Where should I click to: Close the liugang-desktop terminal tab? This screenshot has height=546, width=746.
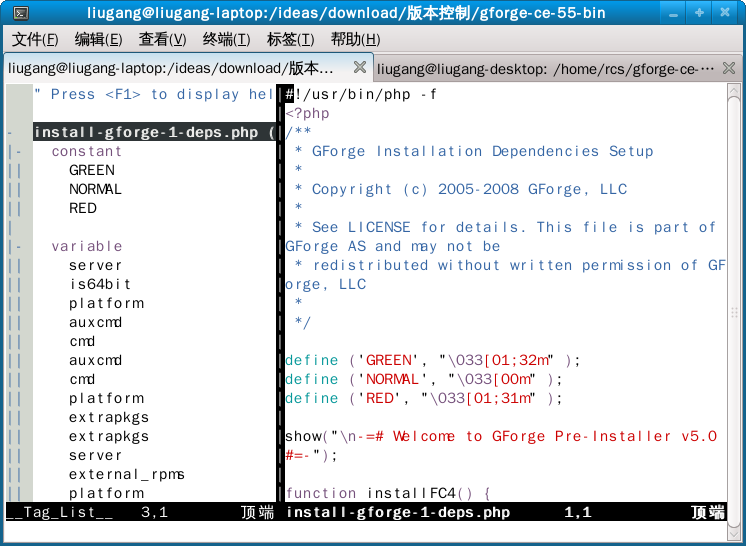[x=729, y=68]
